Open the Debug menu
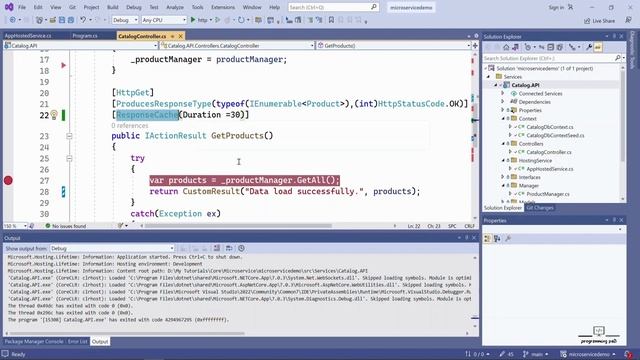 tap(133, 7)
